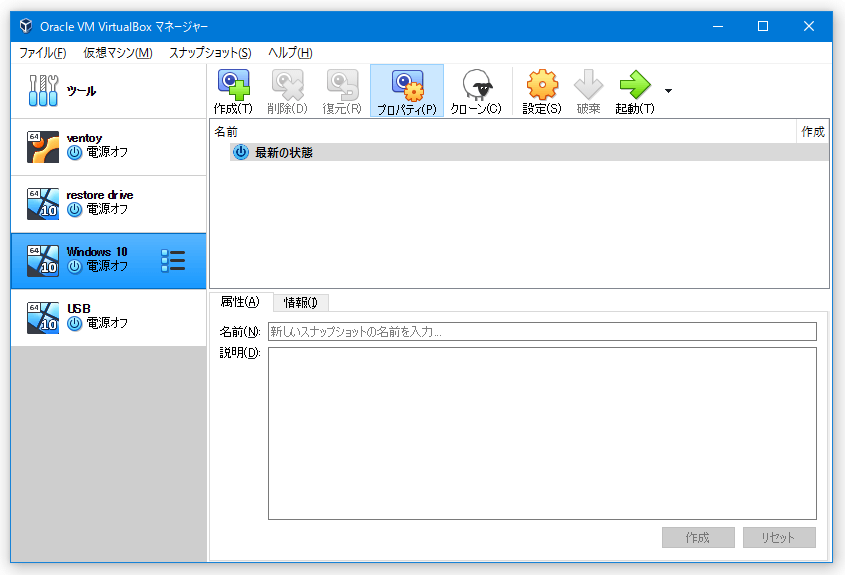
Task: Click the クローン(C) sheep clone icon
Action: coord(476,85)
